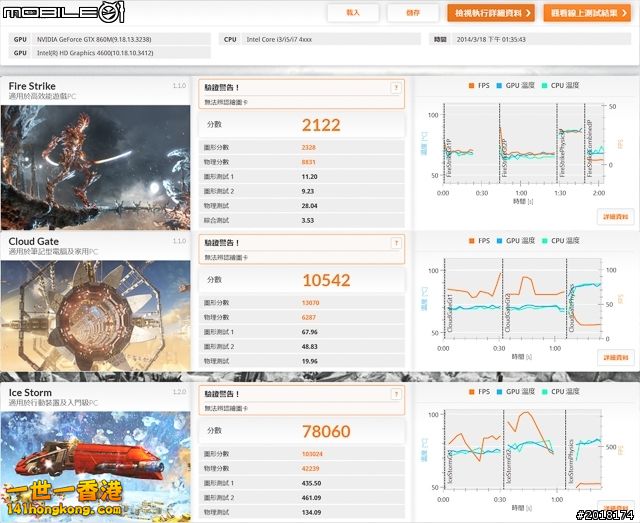Click GPU 溫度 legend swatch in Cloud Gate chart
Viewport: 640px width, 523px height.
click(x=499, y=241)
